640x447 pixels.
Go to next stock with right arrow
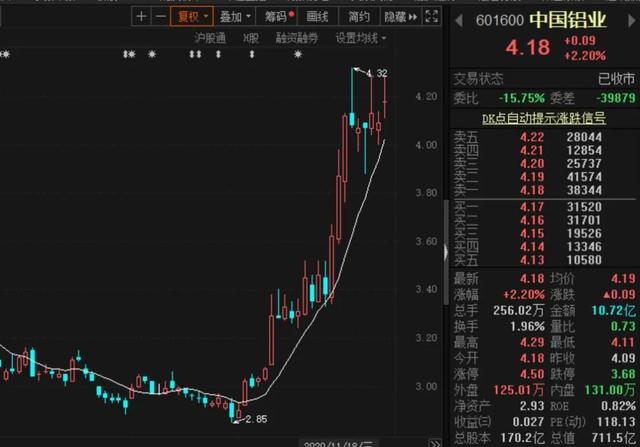(631, 20)
